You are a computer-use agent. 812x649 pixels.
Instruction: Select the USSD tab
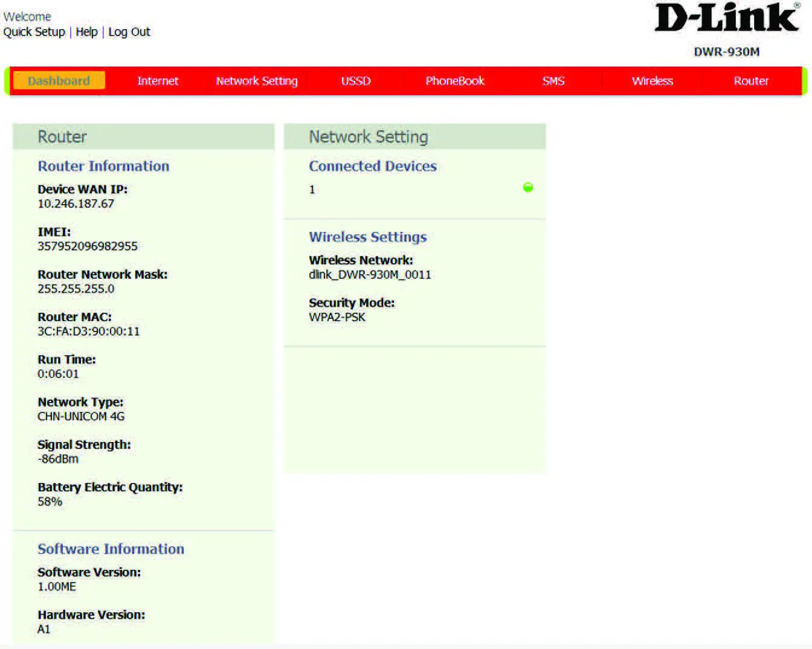355,80
